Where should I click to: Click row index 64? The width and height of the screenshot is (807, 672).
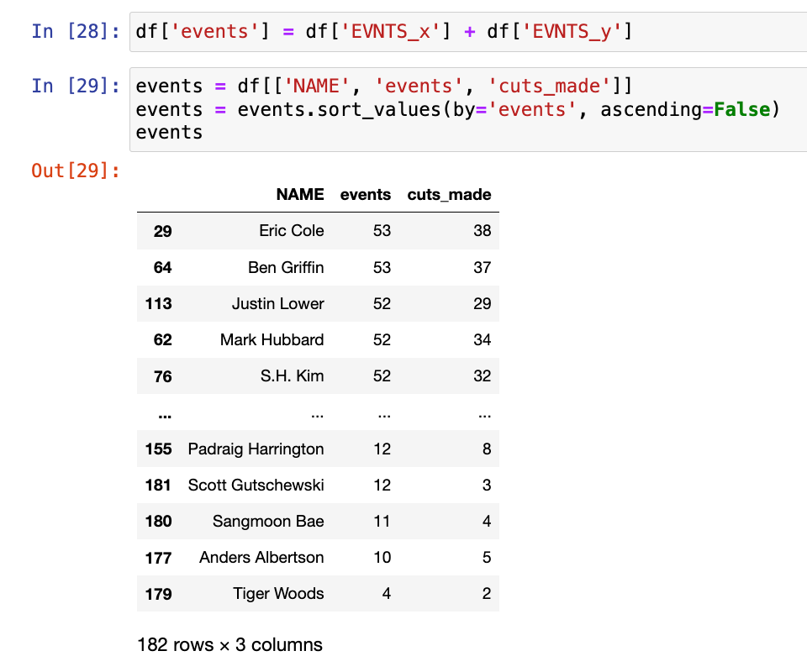tap(162, 267)
